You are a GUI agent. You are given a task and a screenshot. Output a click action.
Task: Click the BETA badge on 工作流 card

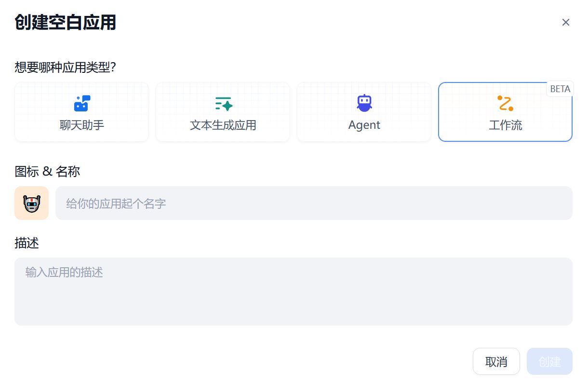pos(560,89)
